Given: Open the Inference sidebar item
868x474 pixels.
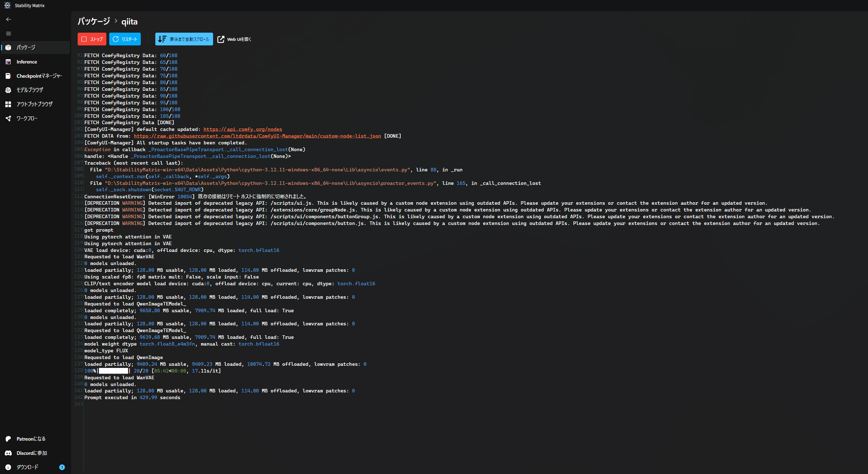Looking at the screenshot, I should [27, 62].
